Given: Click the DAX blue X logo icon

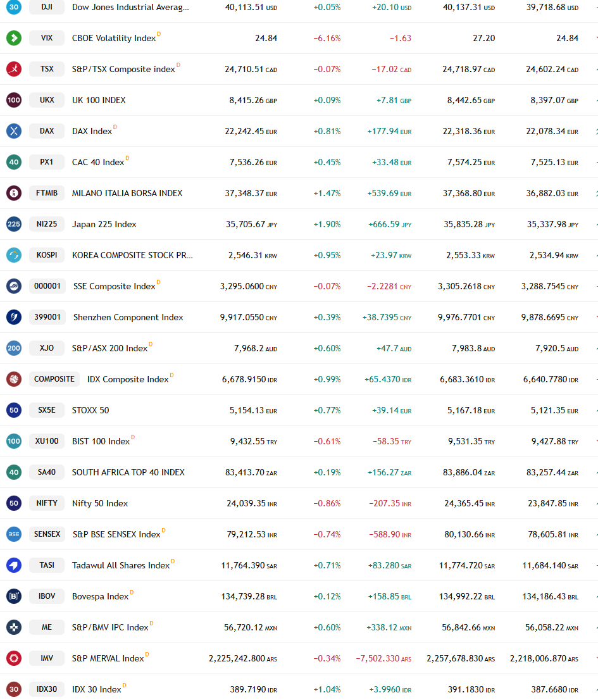Looking at the screenshot, I should point(14,131).
